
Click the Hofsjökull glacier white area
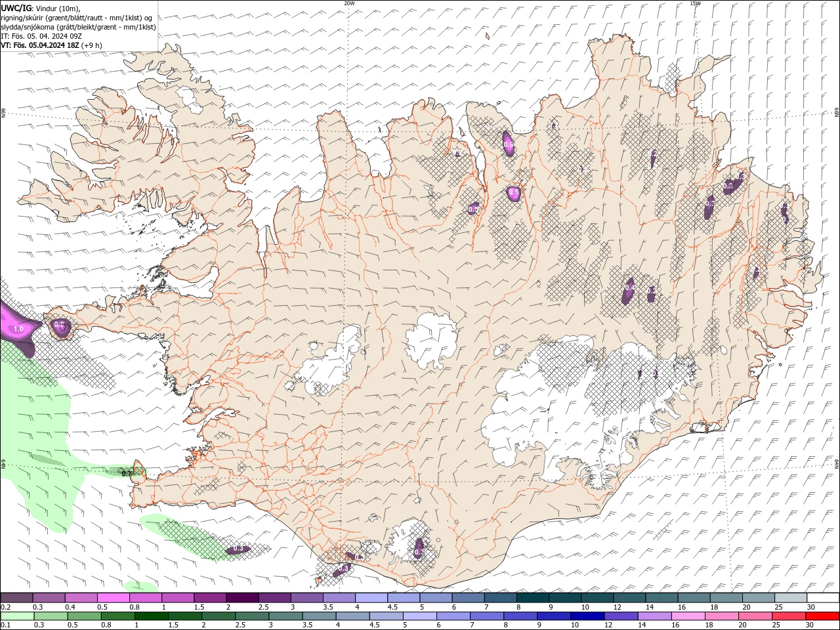(430, 340)
